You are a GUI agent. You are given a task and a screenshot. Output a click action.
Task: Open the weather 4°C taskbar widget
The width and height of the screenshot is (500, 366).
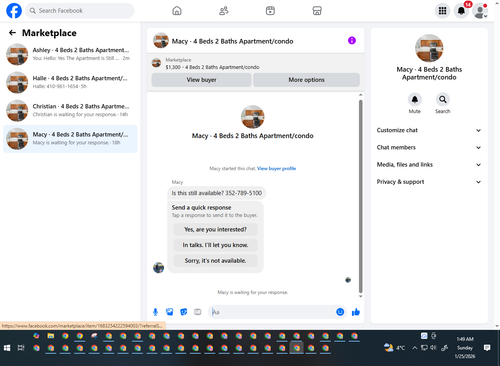(394, 348)
